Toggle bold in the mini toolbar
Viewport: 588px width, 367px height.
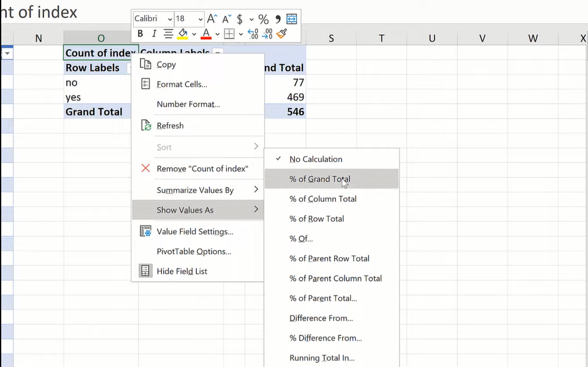click(x=140, y=34)
